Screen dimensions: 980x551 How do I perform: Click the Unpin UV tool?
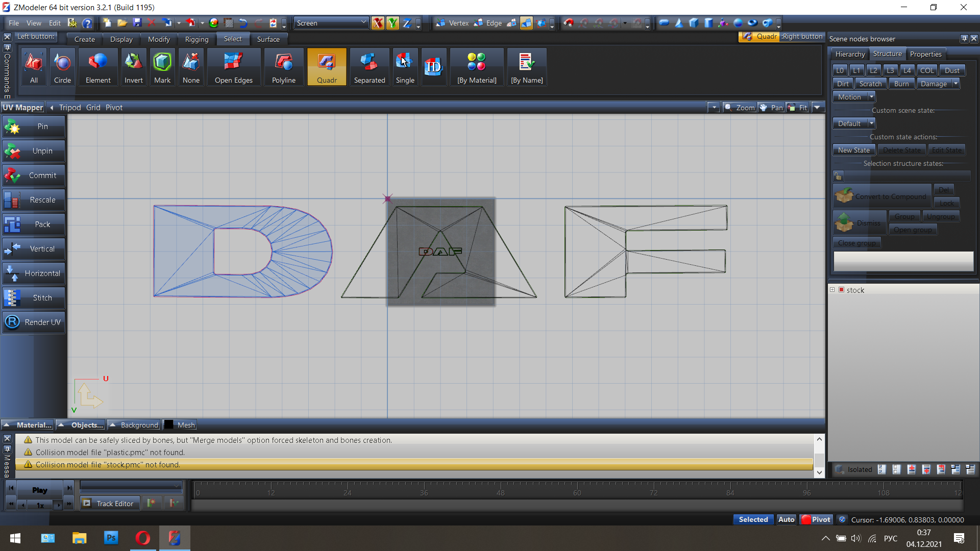[x=34, y=151]
